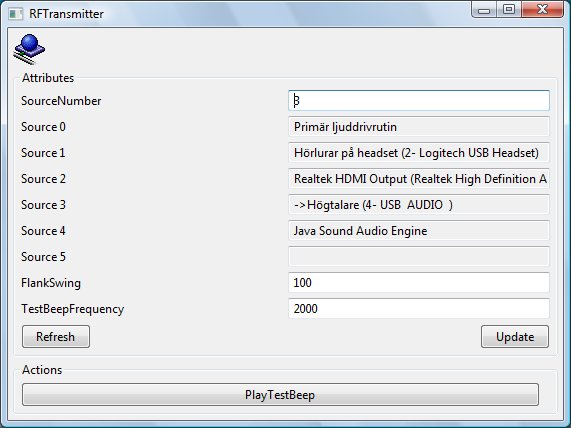Click the SourceNumber label
Image resolution: width=571 pixels, height=428 pixels.
pyautogui.click(x=61, y=101)
